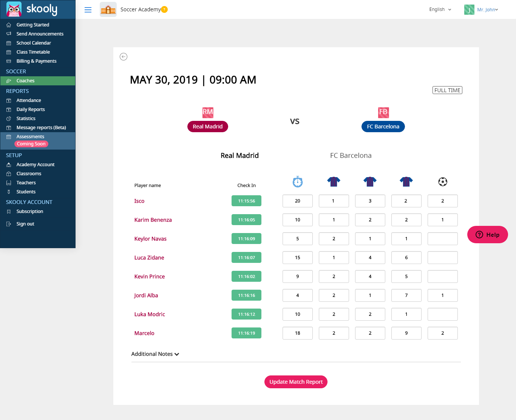Viewport: 516px width, 420px height.
Task: Edit Luca Zidane minutes field showing 15
Action: 298,258
